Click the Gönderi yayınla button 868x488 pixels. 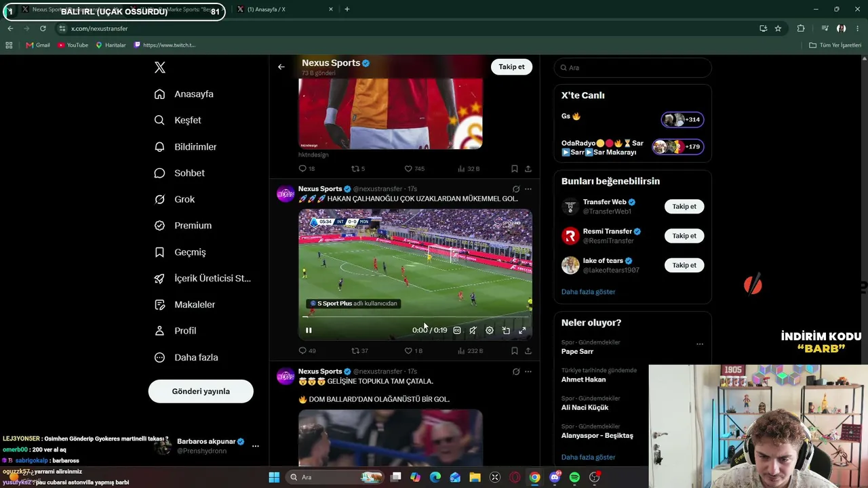[x=201, y=391]
